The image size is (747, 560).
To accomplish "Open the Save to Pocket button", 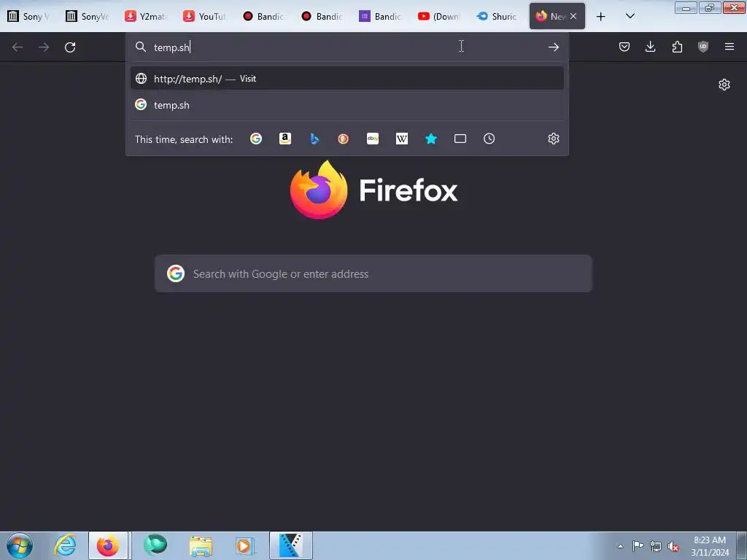I will click(624, 47).
